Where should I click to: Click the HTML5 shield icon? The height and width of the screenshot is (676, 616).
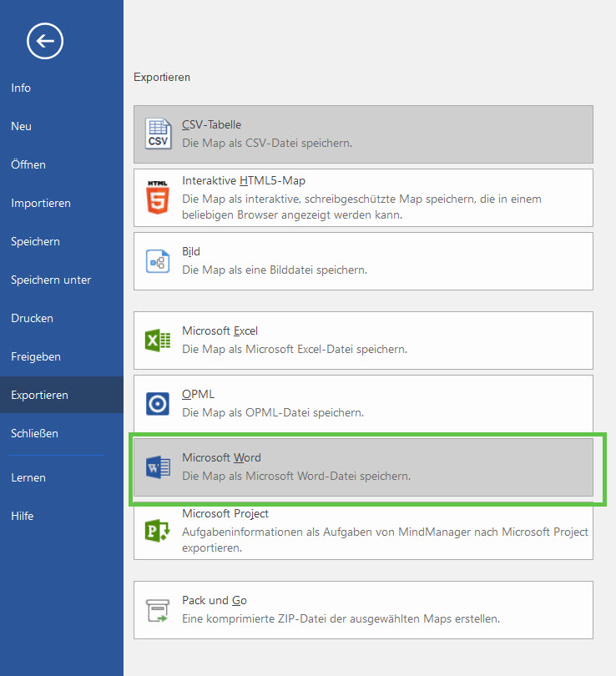(158, 197)
